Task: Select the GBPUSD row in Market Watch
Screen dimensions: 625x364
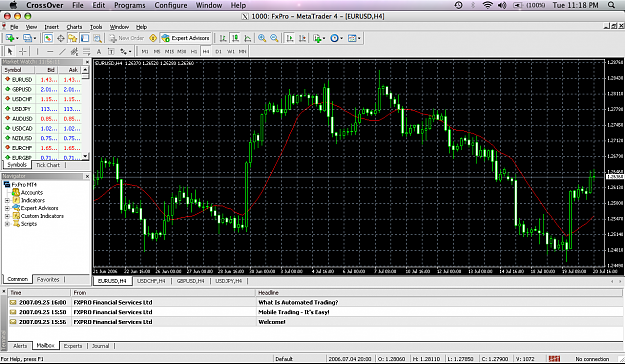Action: [42, 89]
